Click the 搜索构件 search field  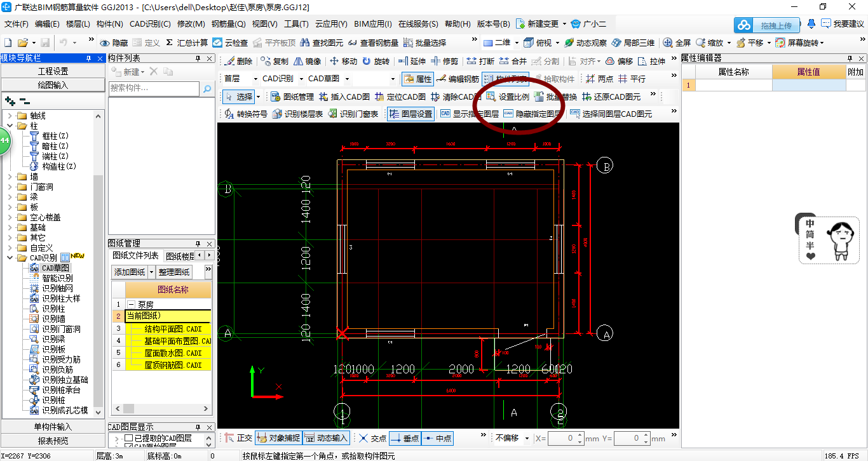tap(155, 89)
